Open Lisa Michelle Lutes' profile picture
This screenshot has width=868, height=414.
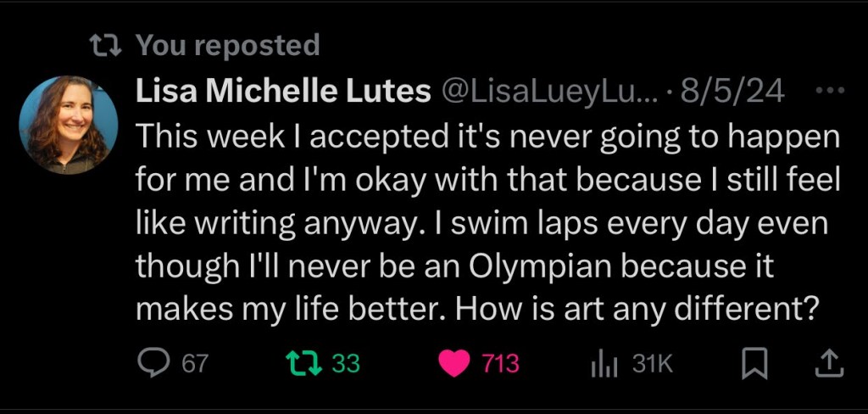pos(68,125)
